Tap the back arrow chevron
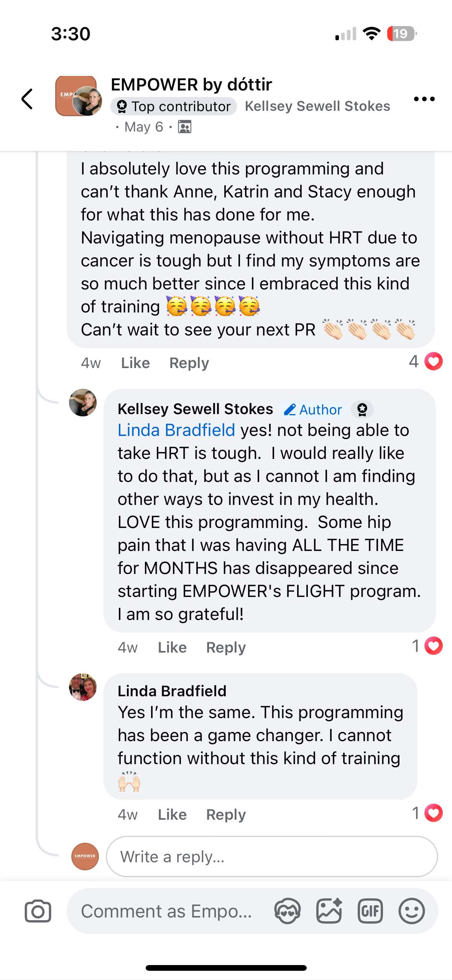 (27, 99)
